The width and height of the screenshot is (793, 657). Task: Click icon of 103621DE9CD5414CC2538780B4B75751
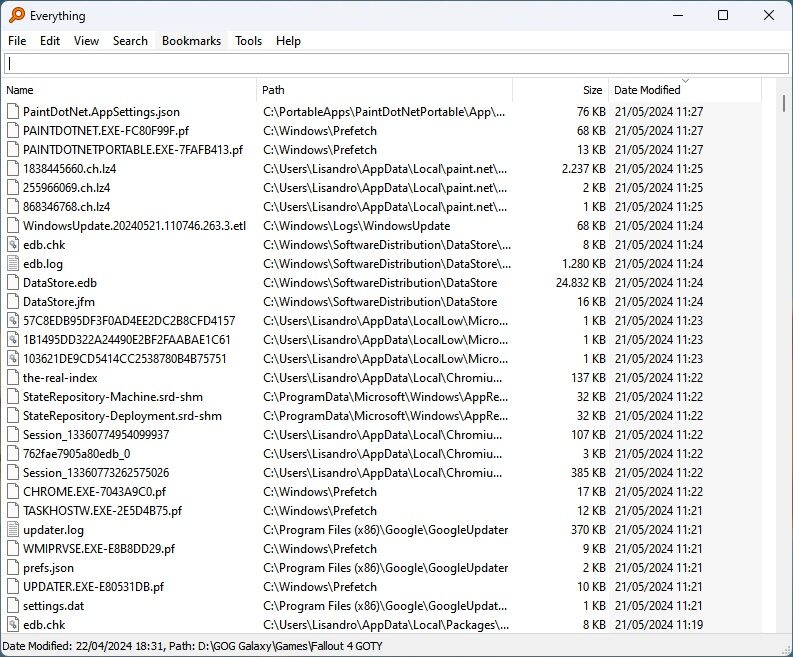point(13,359)
